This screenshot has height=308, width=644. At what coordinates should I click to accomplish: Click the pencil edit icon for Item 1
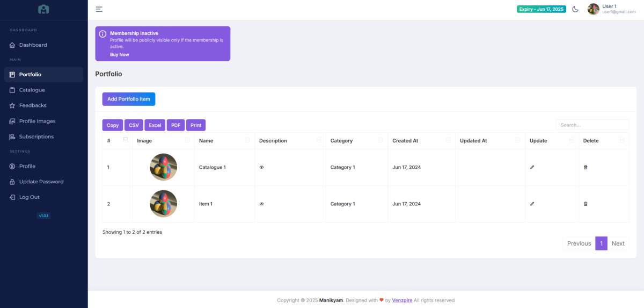point(532,204)
